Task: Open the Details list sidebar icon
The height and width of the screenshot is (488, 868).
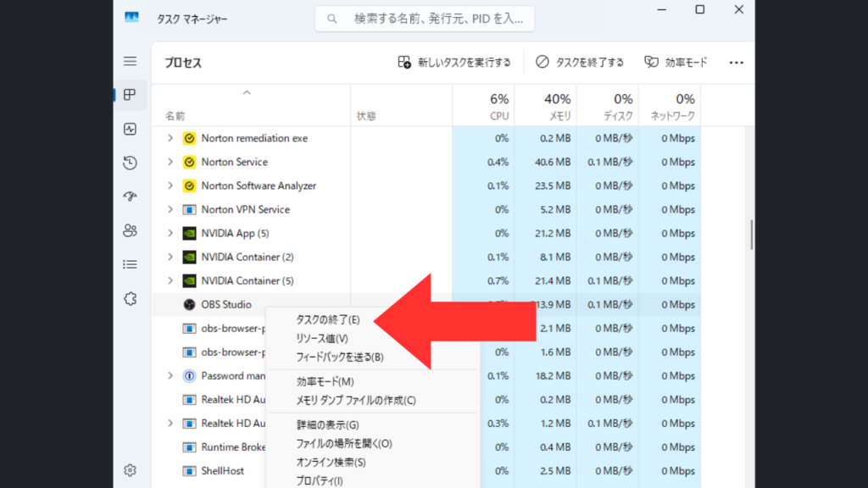Action: click(130, 264)
